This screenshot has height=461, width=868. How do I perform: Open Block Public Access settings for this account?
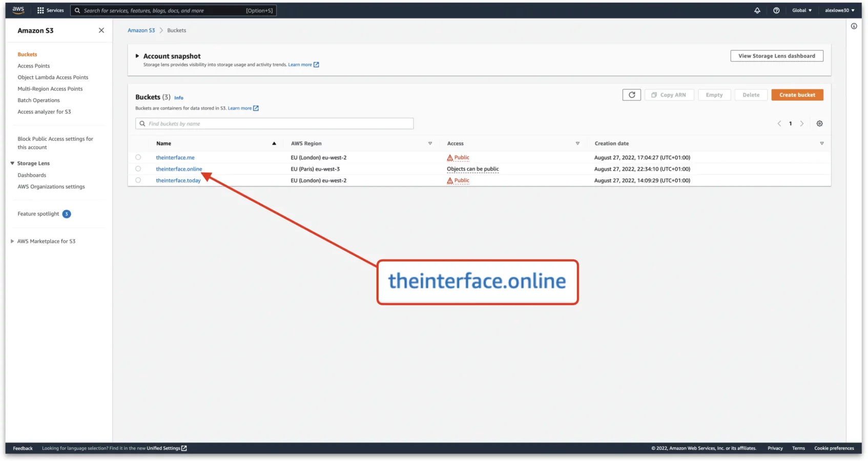pyautogui.click(x=55, y=143)
